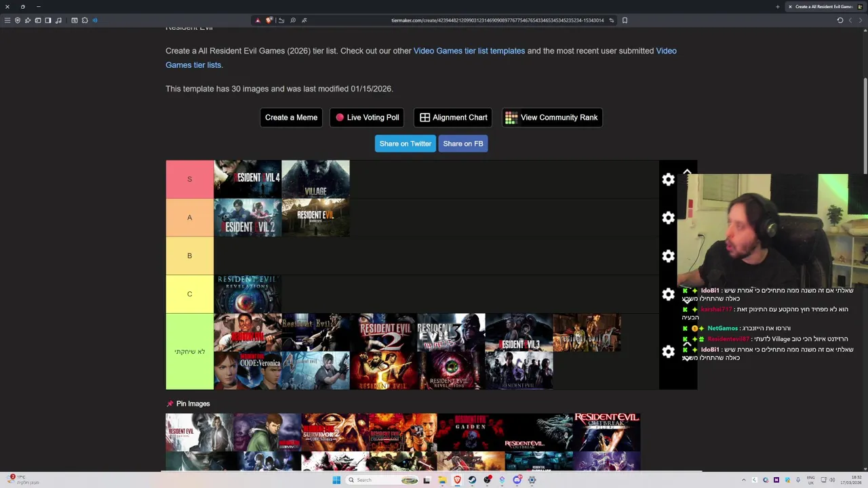The image size is (868, 488).
Task: Click the site settings tune icon by the URL
Action: click(612, 20)
